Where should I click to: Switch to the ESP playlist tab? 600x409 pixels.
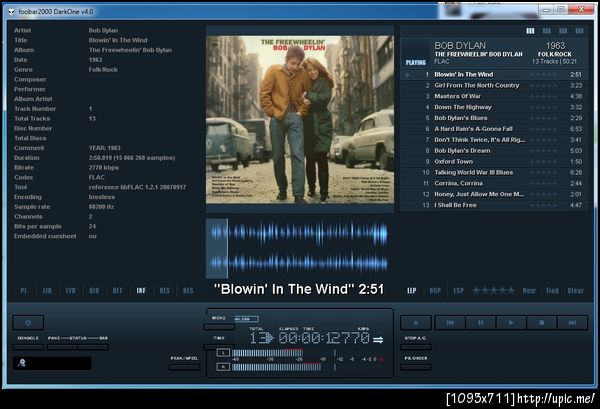458,291
